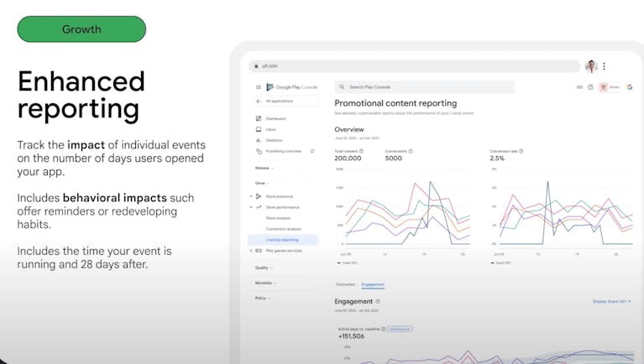Click the small blue tag beside Active days
This screenshot has width=644, height=364.
pos(400,329)
